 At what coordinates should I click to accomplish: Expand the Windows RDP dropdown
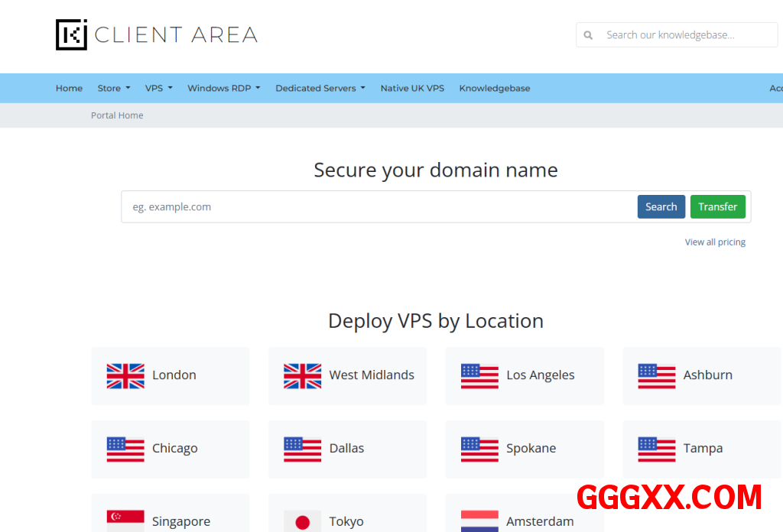point(223,89)
